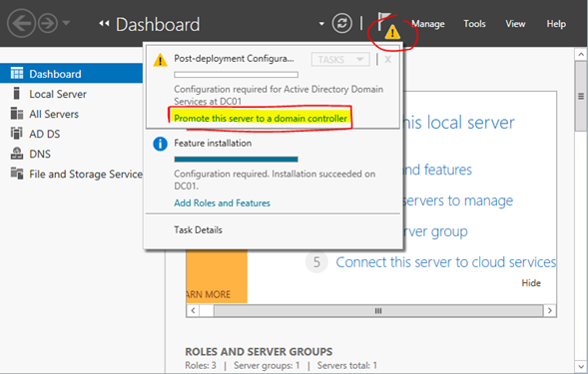
Task: Click the ROLES AND SERVER GROUPS heading
Action: click(x=259, y=351)
